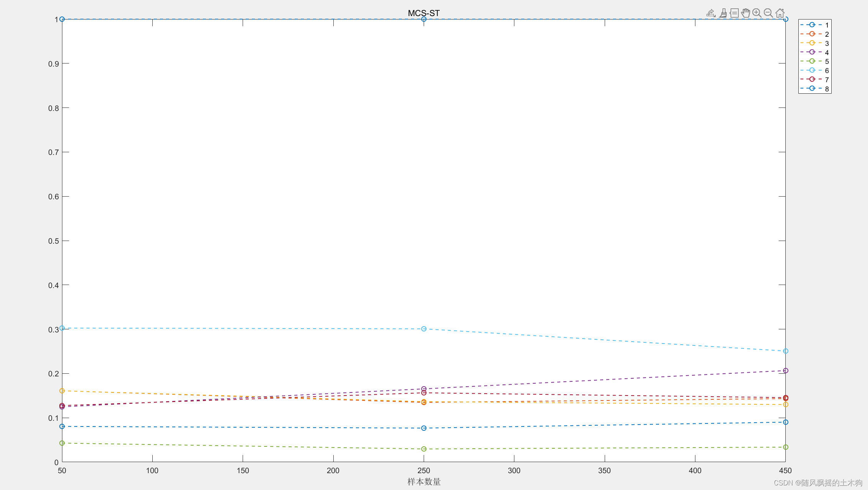Click the green data point at x=450
This screenshot has width=868, height=490.
pos(785,447)
